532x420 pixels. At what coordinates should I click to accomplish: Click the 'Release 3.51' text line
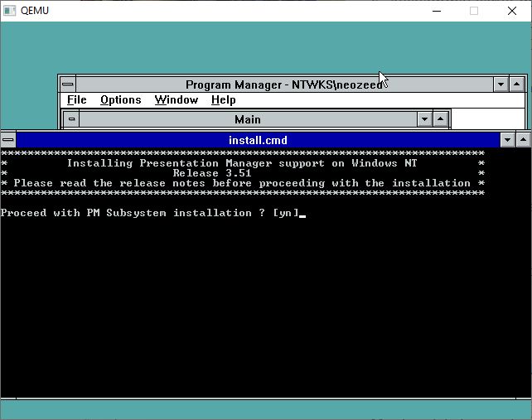click(x=212, y=173)
